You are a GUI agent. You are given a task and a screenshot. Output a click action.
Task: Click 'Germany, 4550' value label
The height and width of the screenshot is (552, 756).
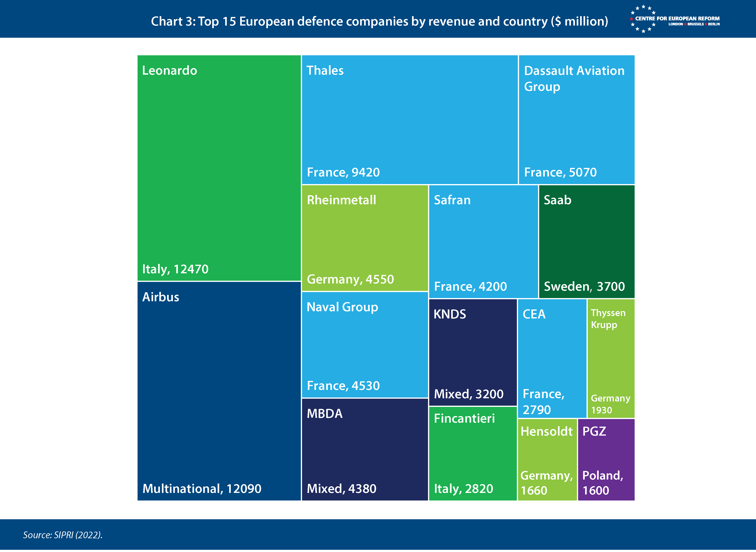(x=350, y=279)
